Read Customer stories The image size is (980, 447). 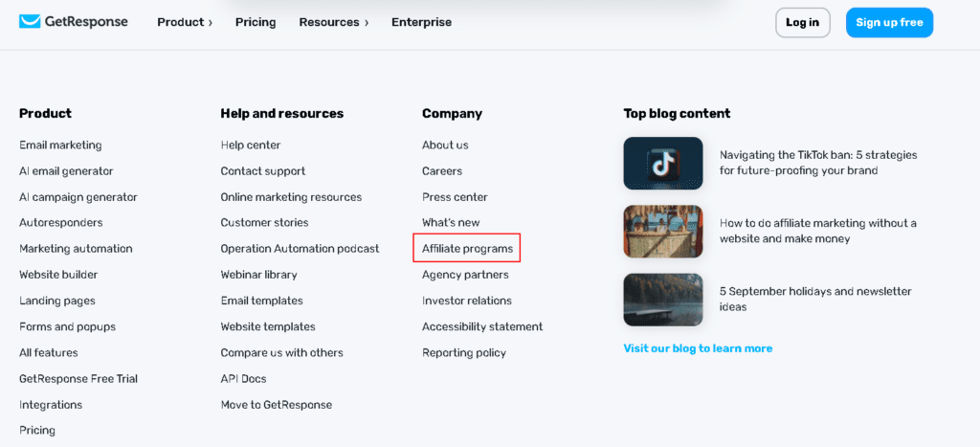[264, 223]
